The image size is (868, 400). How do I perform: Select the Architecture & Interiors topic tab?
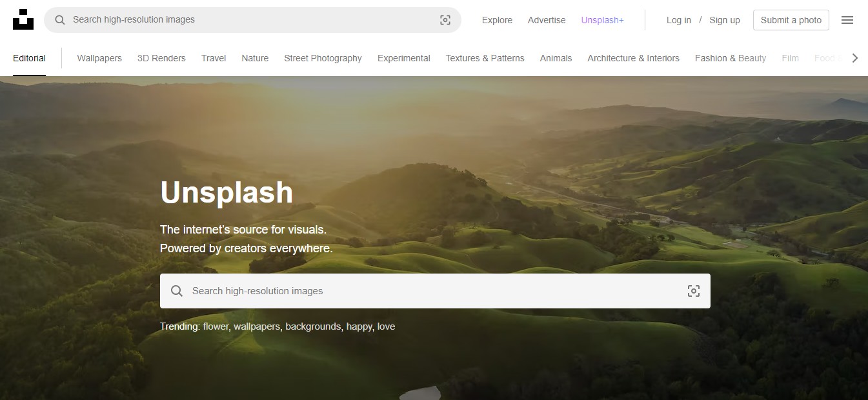[633, 58]
